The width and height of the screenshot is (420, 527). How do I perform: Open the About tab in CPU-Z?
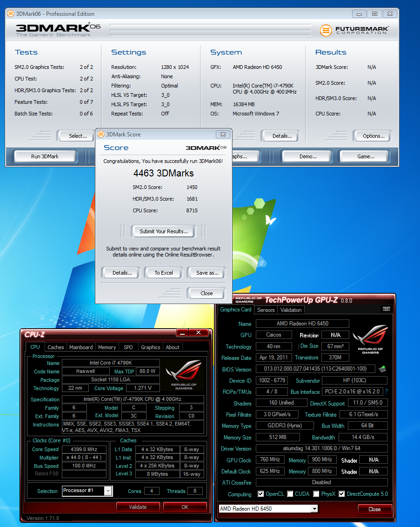pyautogui.click(x=173, y=347)
